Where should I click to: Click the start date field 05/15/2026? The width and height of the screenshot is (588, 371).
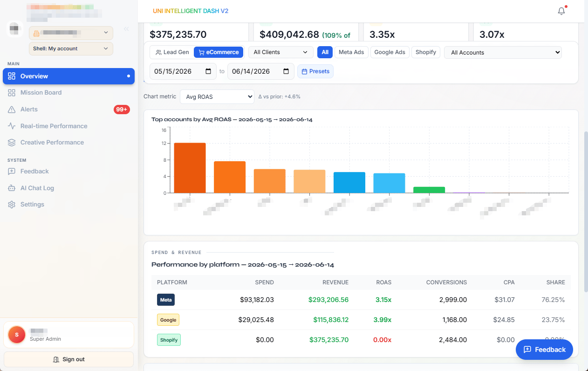183,71
